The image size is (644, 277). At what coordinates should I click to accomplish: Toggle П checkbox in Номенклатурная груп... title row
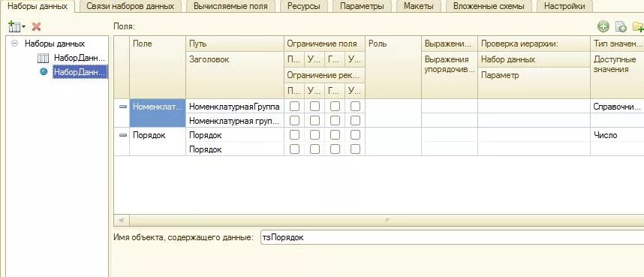pyautogui.click(x=294, y=121)
